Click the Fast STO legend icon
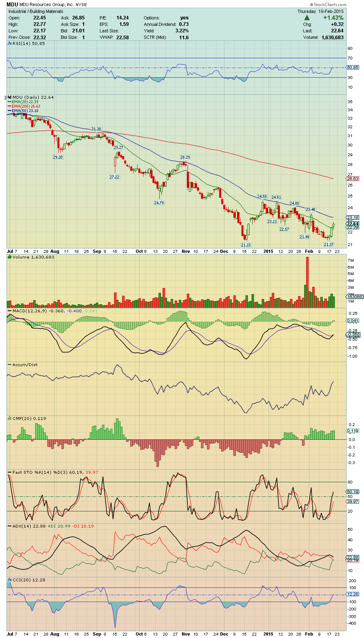 (x=10, y=473)
